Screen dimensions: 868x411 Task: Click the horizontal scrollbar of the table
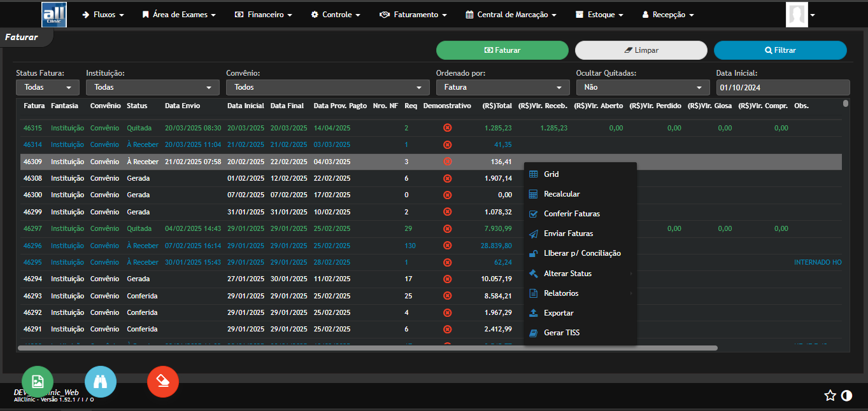(367, 348)
